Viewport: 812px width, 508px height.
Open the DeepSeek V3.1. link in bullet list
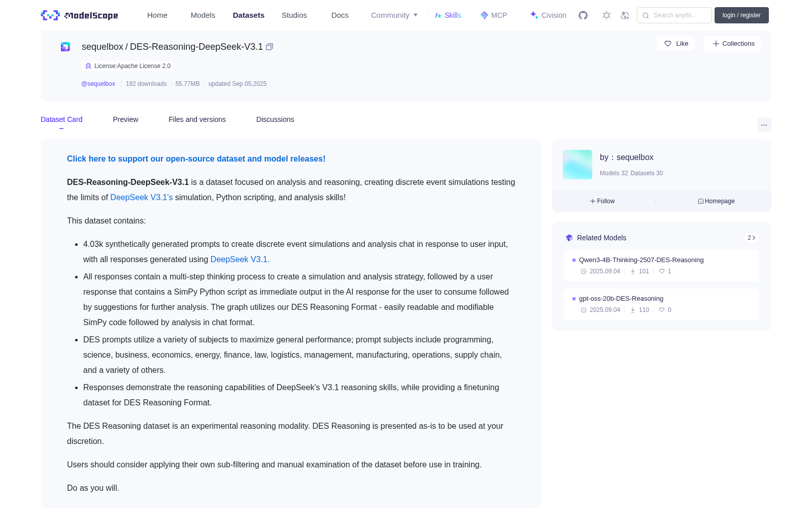(x=240, y=260)
